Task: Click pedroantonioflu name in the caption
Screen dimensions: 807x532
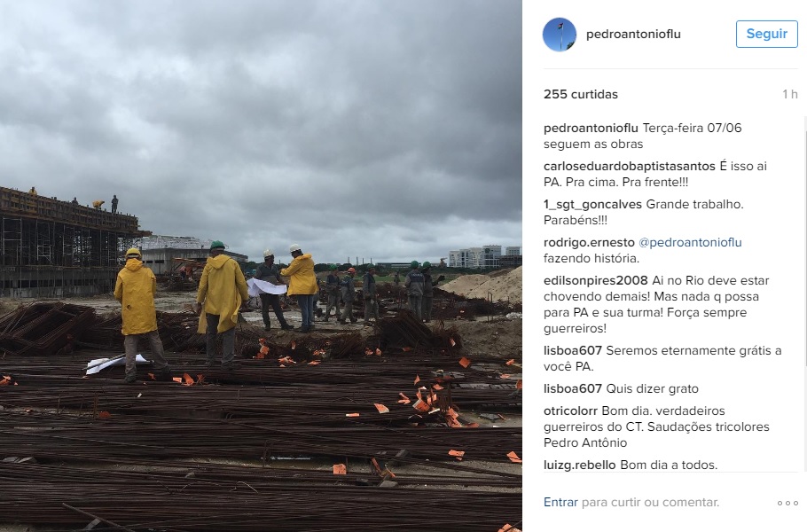Action: [591, 128]
